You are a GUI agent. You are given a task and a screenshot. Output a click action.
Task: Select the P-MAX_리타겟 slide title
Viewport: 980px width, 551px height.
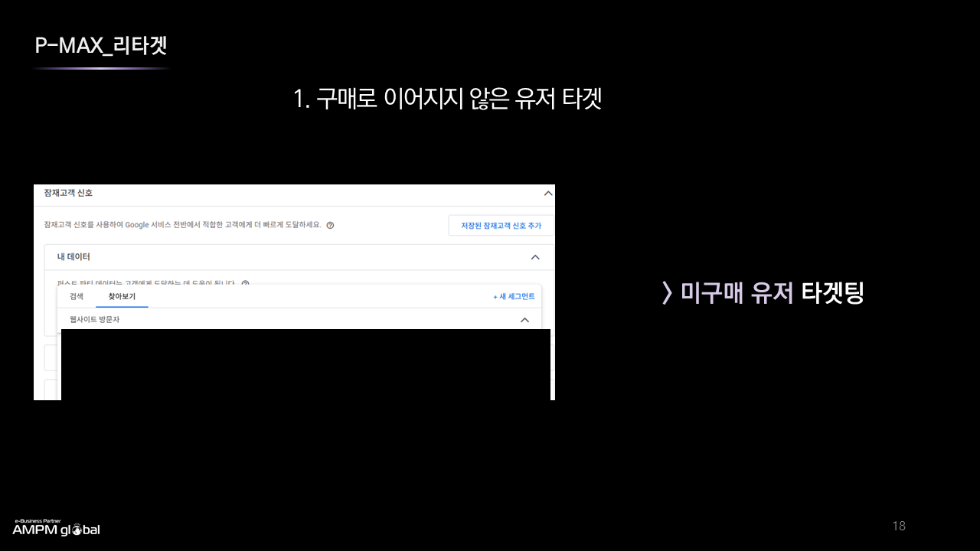point(100,46)
